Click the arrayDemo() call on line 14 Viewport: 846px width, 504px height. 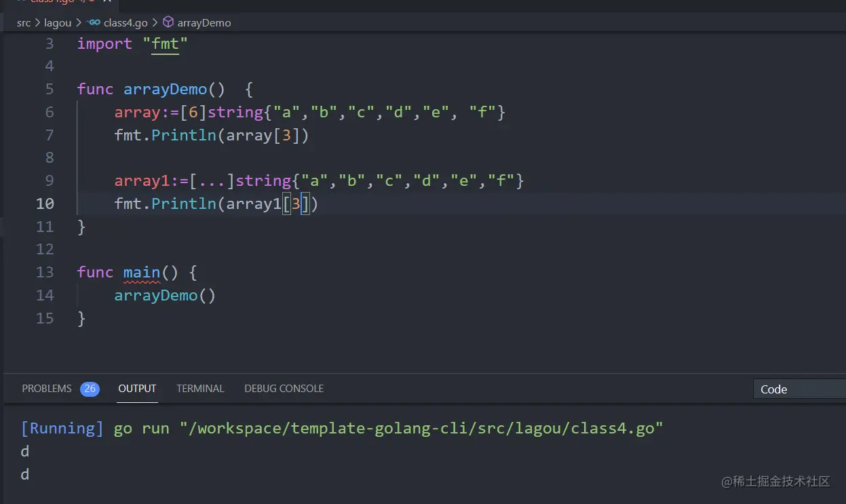[x=165, y=296]
